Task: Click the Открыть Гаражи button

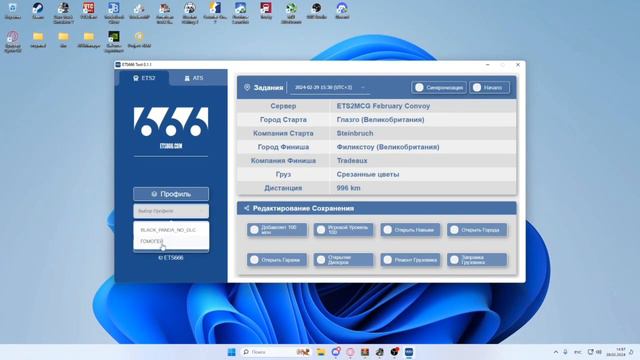Action: tap(277, 260)
